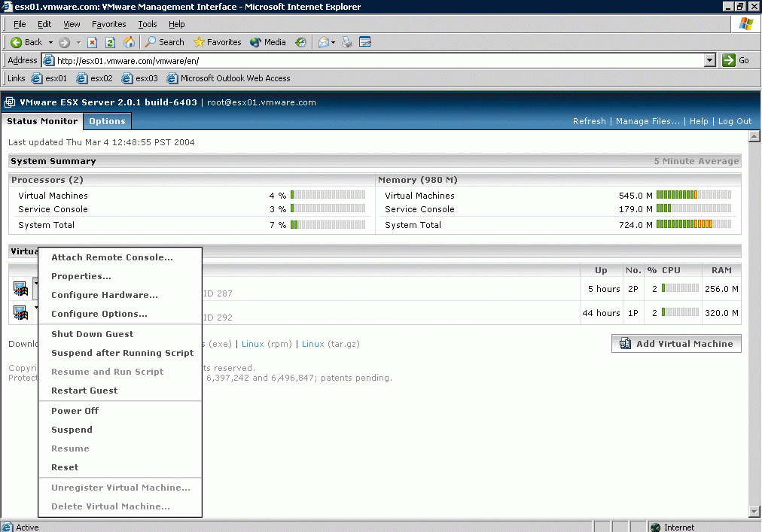Open the History toolbar icon

click(x=301, y=42)
